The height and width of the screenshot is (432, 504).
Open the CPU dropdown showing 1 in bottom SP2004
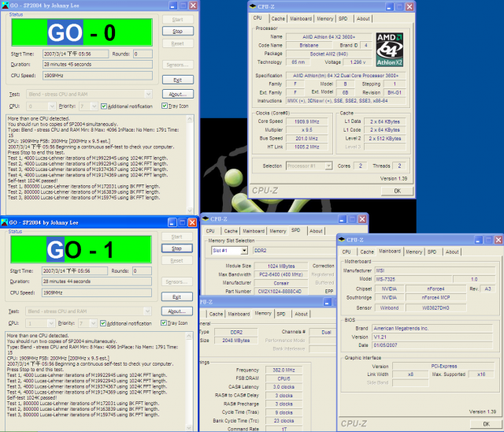click(50, 323)
